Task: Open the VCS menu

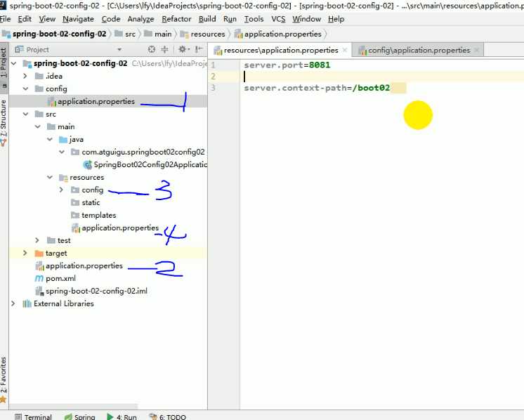Action: tap(278, 19)
